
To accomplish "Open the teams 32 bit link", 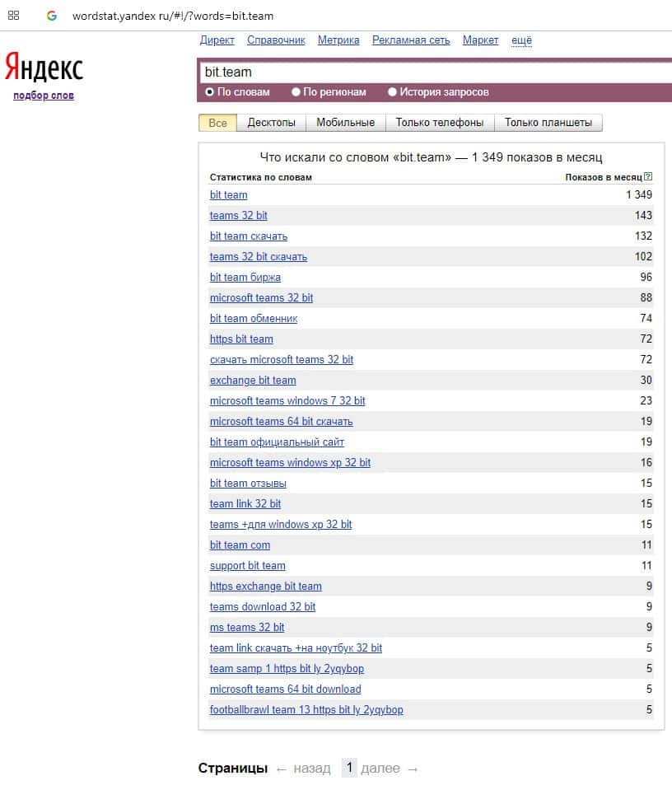I will [238, 216].
